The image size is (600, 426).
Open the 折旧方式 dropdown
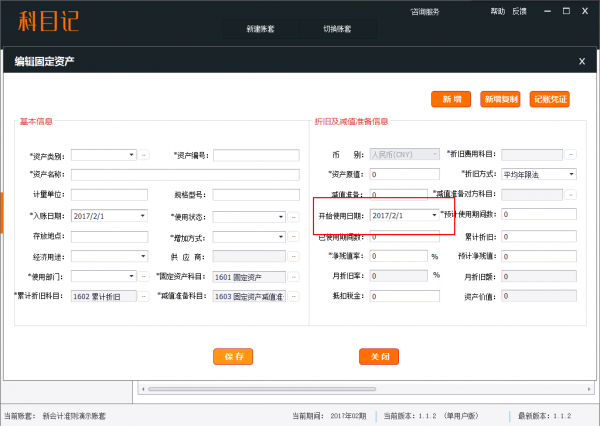571,174
